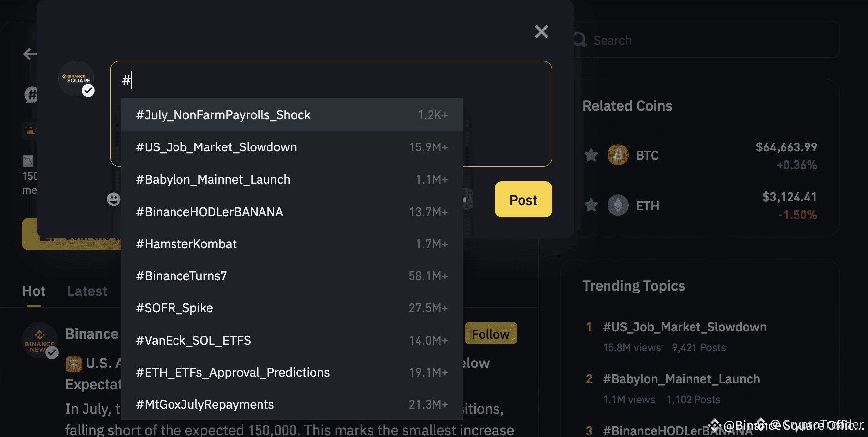Open the Binance Square profile avatar

coord(76,78)
